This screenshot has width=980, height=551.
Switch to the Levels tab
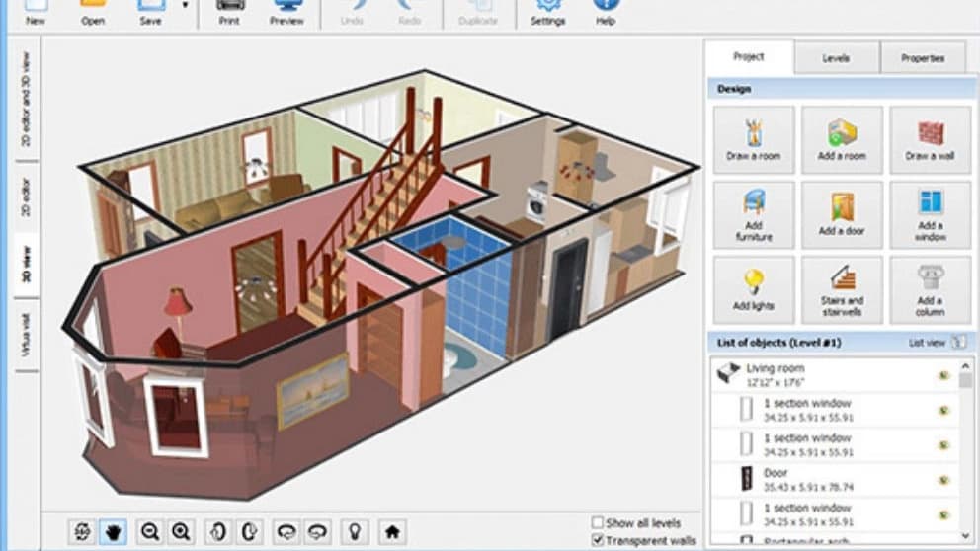tap(836, 58)
